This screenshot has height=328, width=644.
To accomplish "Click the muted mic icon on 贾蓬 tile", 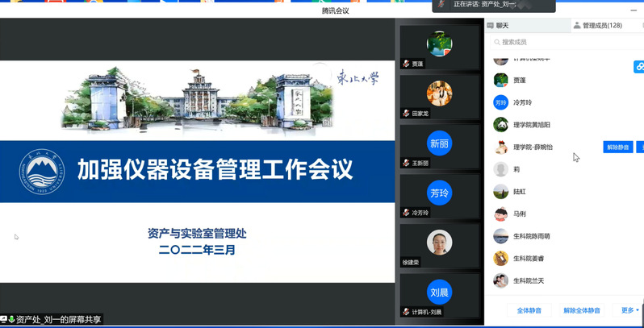I will [406, 64].
